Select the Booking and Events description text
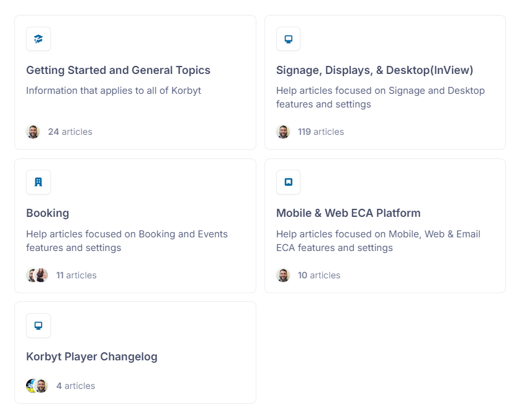This screenshot has height=420, width=532. (x=127, y=241)
